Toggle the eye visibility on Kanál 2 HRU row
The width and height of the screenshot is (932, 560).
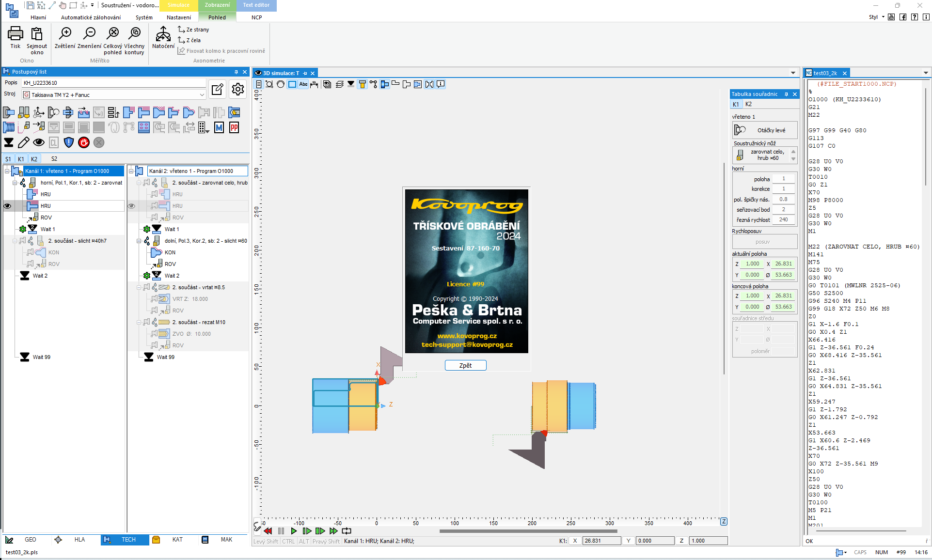pyautogui.click(x=131, y=206)
